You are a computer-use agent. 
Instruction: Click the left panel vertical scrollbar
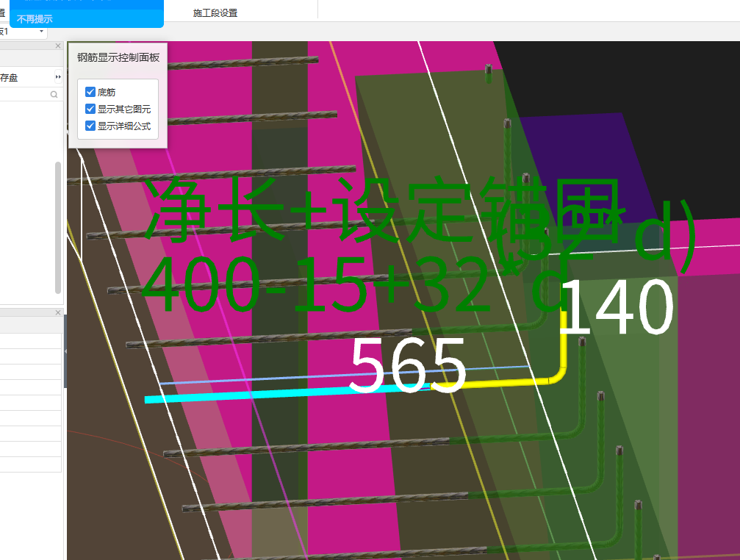point(58,227)
